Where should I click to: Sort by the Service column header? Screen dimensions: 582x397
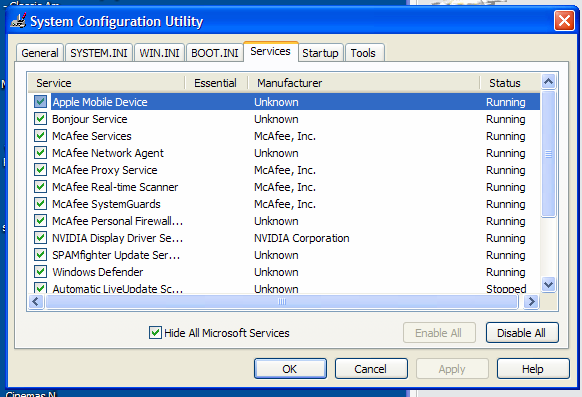coord(106,83)
